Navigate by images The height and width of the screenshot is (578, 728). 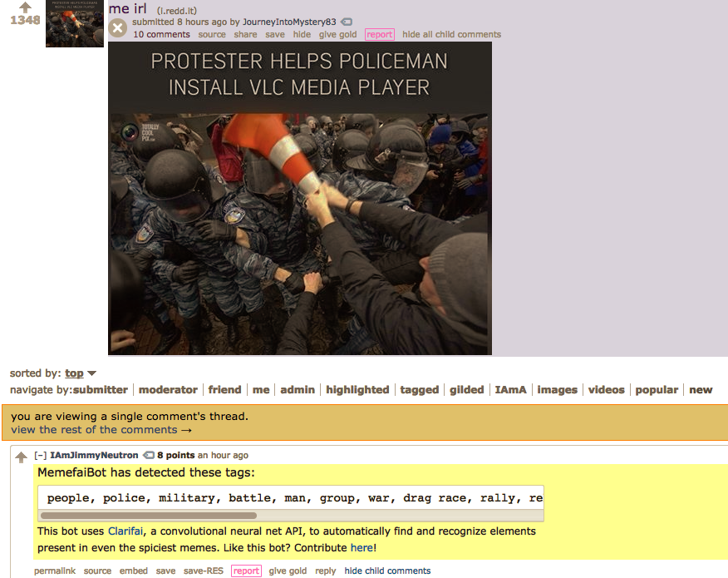pos(557,390)
